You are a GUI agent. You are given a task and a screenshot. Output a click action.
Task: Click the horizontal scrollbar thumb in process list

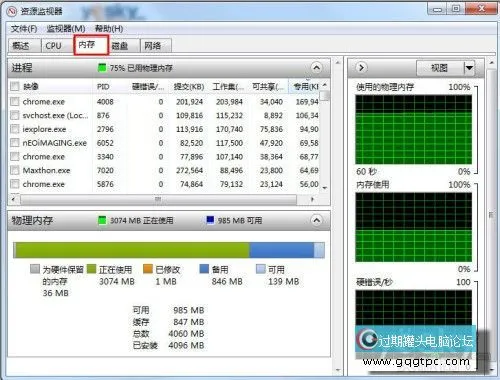(158, 199)
